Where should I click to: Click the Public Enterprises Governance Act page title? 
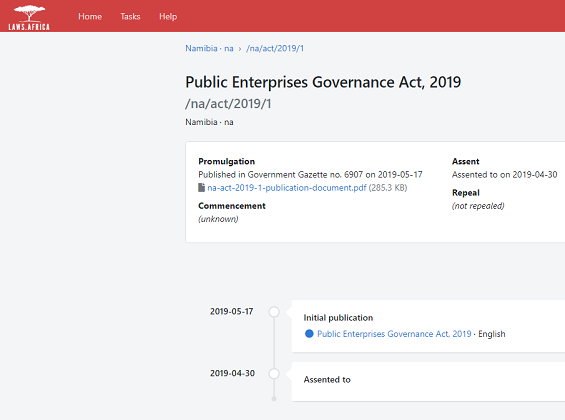[323, 82]
